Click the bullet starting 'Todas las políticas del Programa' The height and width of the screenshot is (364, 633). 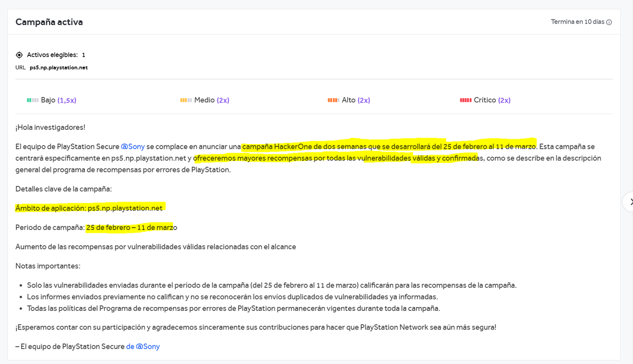tap(233, 309)
